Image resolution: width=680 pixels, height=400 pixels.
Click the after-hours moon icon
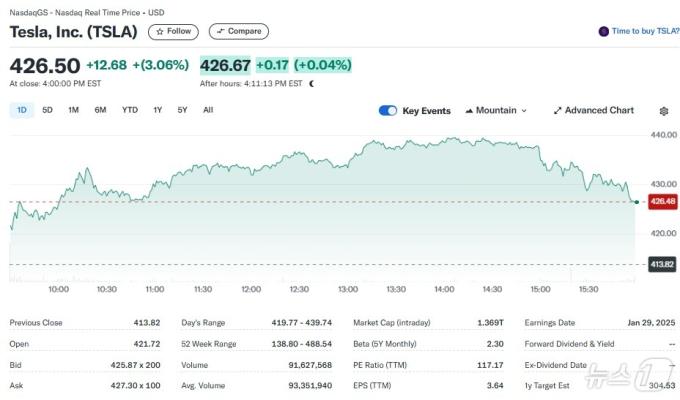pos(312,84)
